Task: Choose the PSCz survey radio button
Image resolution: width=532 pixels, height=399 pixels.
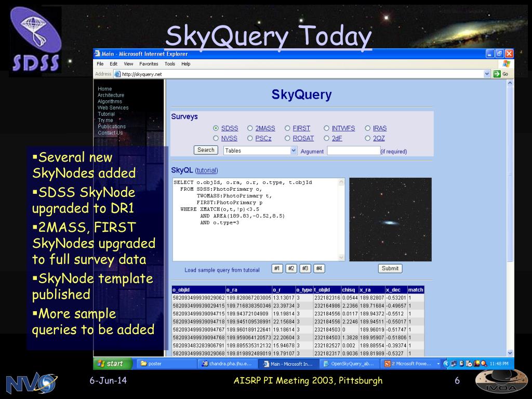Action: point(250,138)
